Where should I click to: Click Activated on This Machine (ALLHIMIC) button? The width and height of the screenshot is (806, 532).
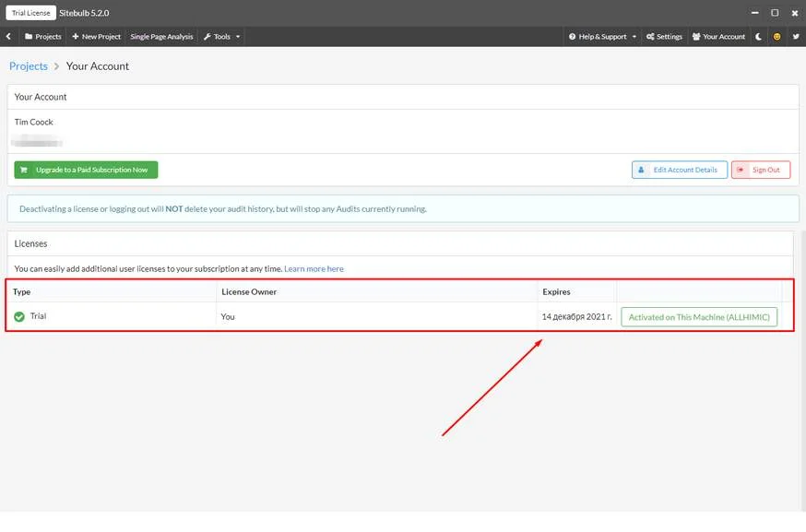pyautogui.click(x=699, y=317)
